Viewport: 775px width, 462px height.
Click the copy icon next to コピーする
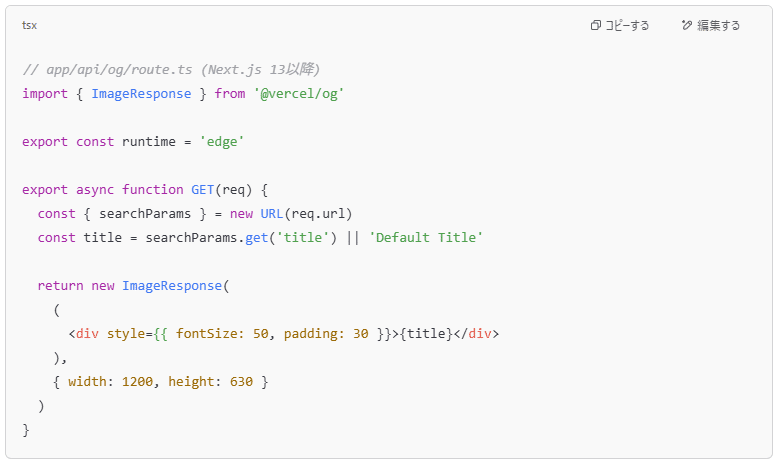[x=596, y=25]
